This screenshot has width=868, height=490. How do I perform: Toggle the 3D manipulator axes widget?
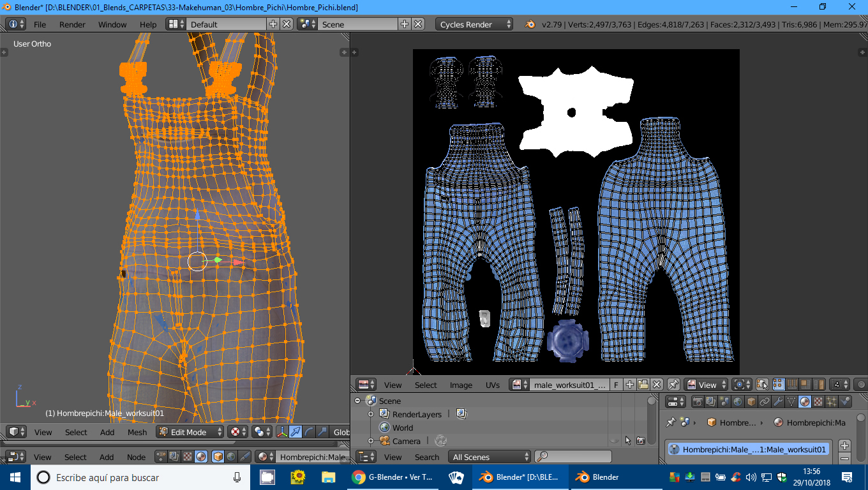coord(281,432)
